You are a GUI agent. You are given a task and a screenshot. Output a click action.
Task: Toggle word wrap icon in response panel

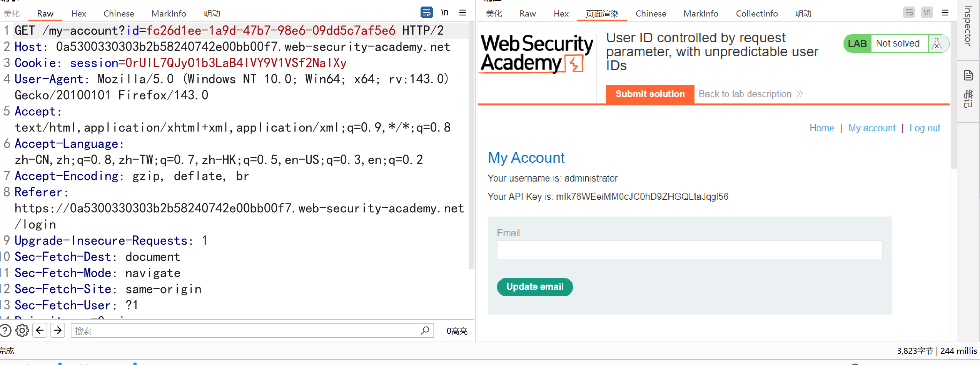tap(909, 13)
